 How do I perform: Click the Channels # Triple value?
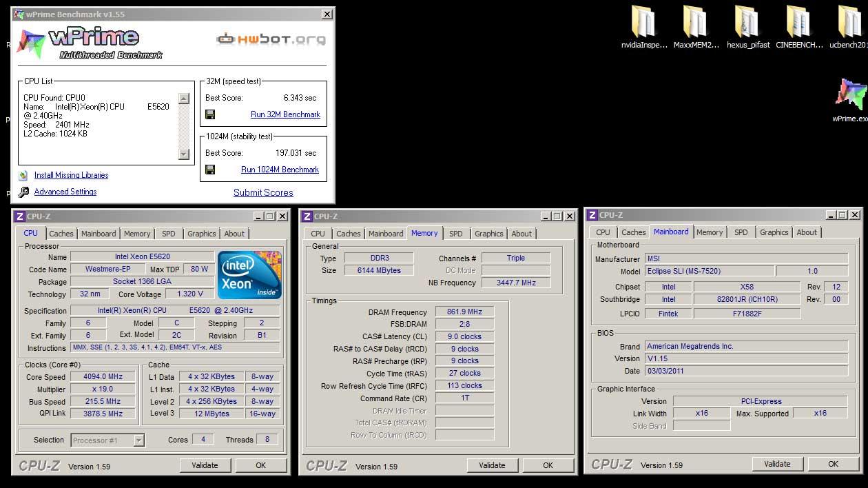(516, 258)
